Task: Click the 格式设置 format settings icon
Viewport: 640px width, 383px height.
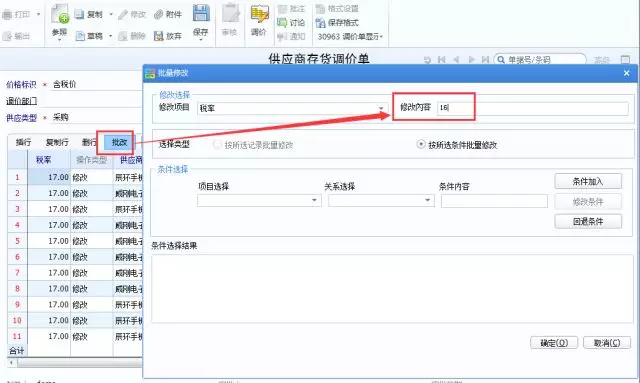Action: (x=320, y=9)
